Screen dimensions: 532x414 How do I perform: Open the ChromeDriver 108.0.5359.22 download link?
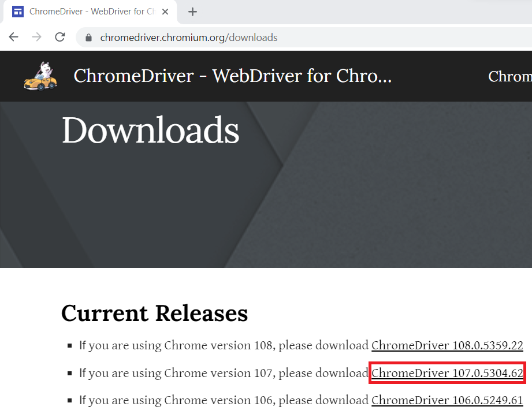(447, 345)
